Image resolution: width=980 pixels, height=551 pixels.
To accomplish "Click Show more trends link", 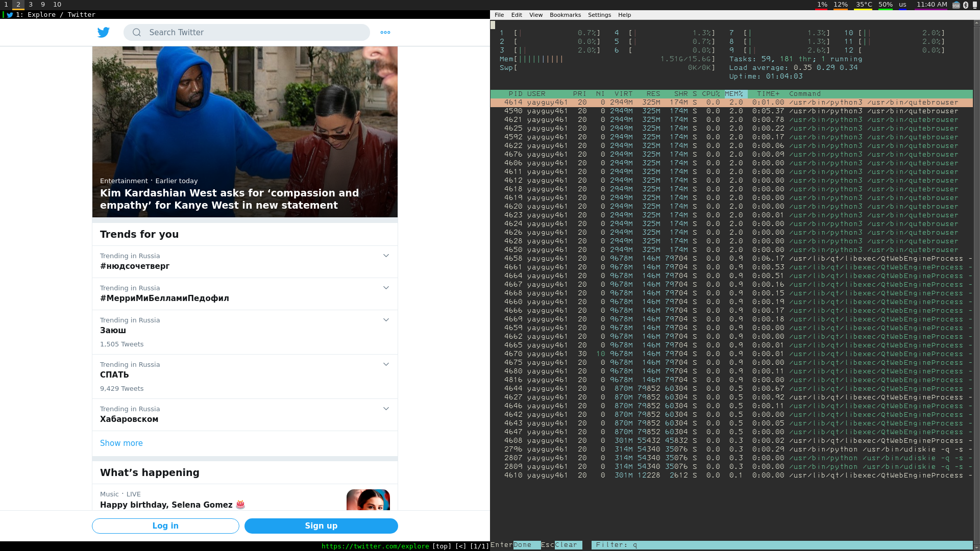I will point(121,443).
